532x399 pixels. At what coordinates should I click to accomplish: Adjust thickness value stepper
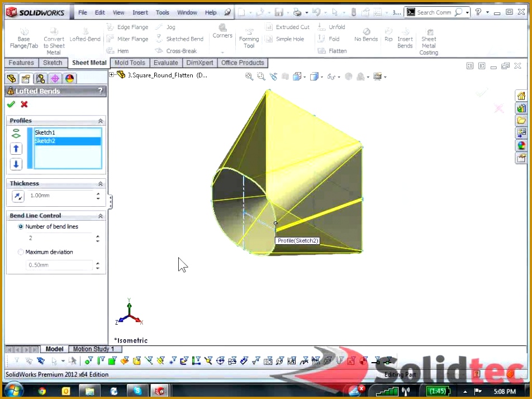(98, 196)
